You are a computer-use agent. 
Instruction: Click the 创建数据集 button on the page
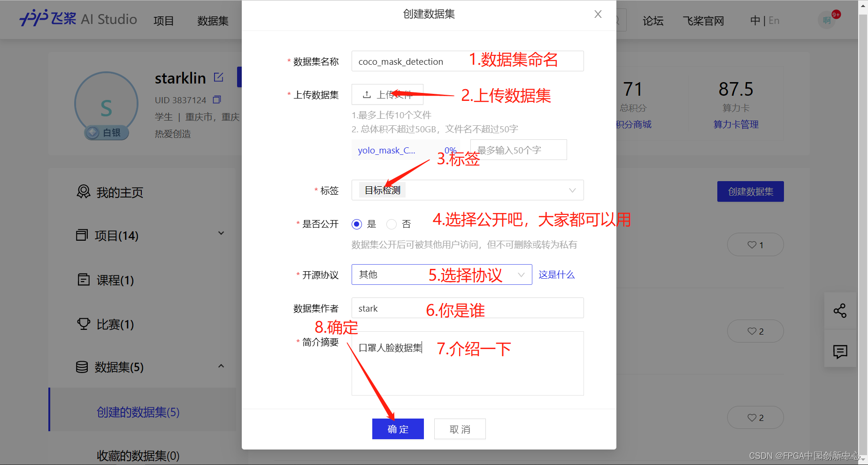coord(750,191)
